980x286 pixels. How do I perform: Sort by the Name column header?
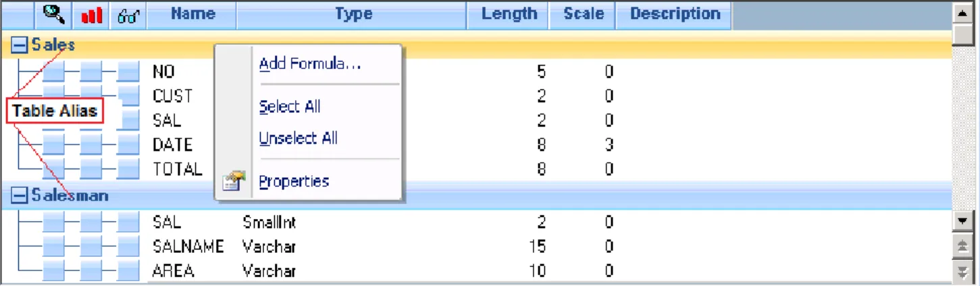coord(192,14)
